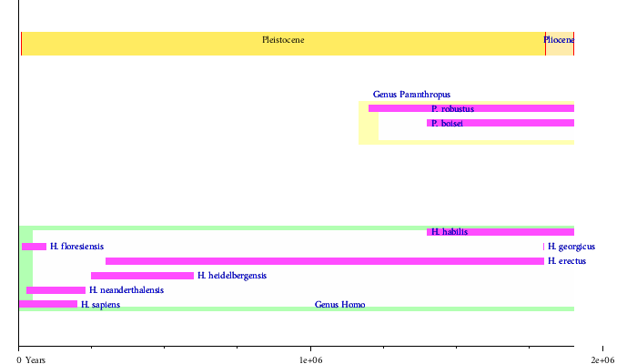Open the H. sapiens text link
This screenshot has height=364, width=637.
(100, 305)
